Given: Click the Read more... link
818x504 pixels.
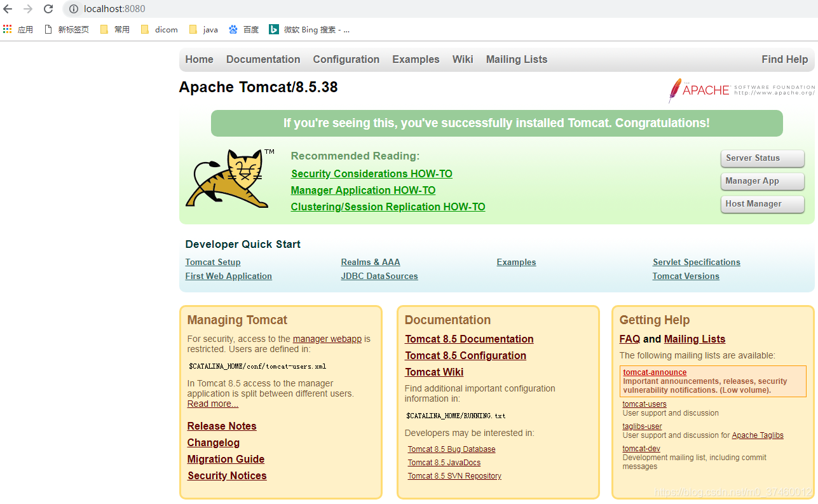Looking at the screenshot, I should click(x=213, y=404).
